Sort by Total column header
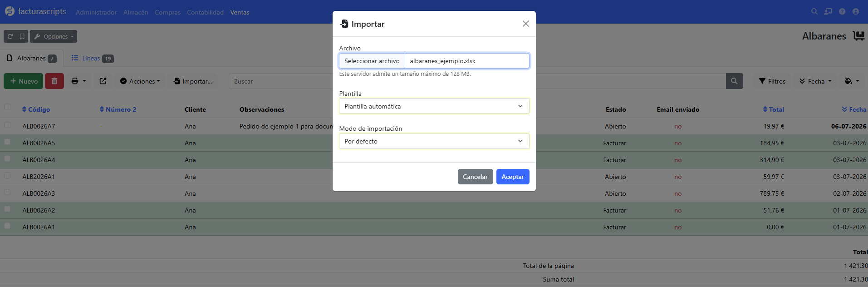The height and width of the screenshot is (287, 868). coord(774,109)
